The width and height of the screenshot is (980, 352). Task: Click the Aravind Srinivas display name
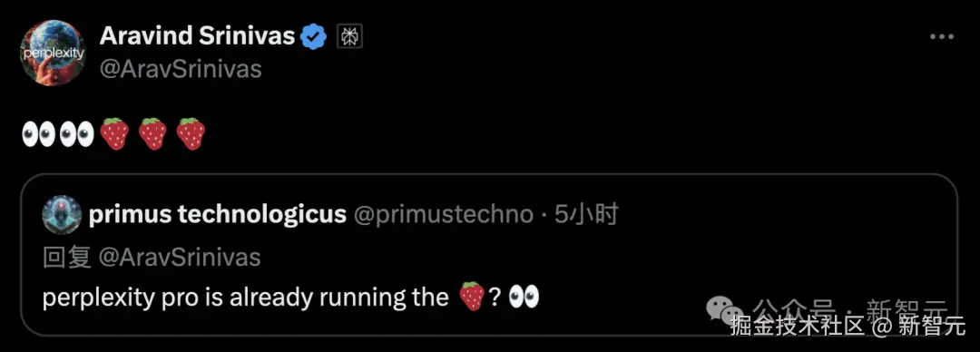(197, 37)
